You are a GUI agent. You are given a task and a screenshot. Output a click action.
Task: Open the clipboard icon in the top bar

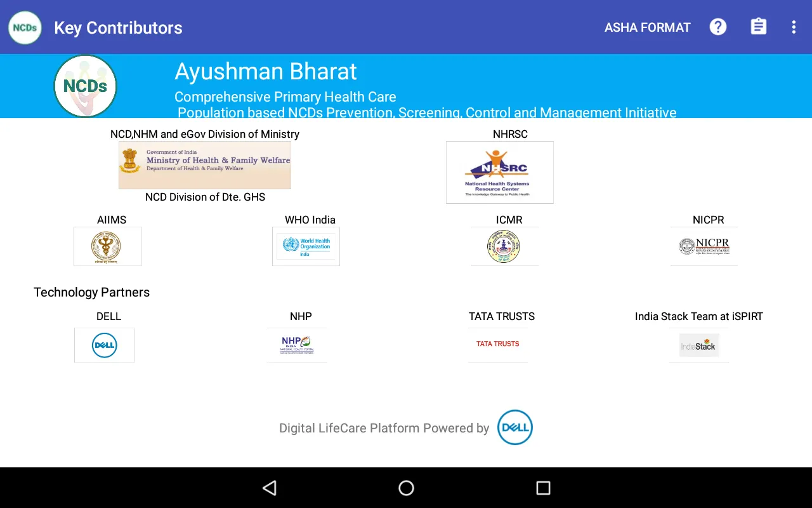click(x=758, y=27)
